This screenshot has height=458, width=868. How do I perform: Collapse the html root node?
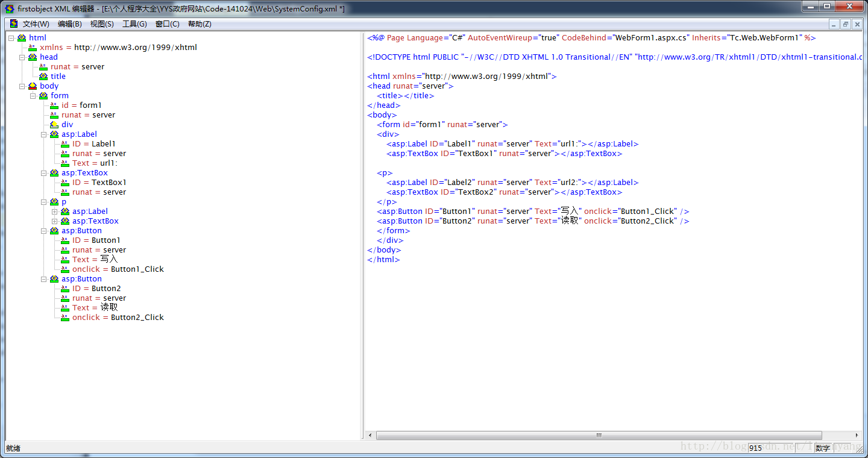11,38
